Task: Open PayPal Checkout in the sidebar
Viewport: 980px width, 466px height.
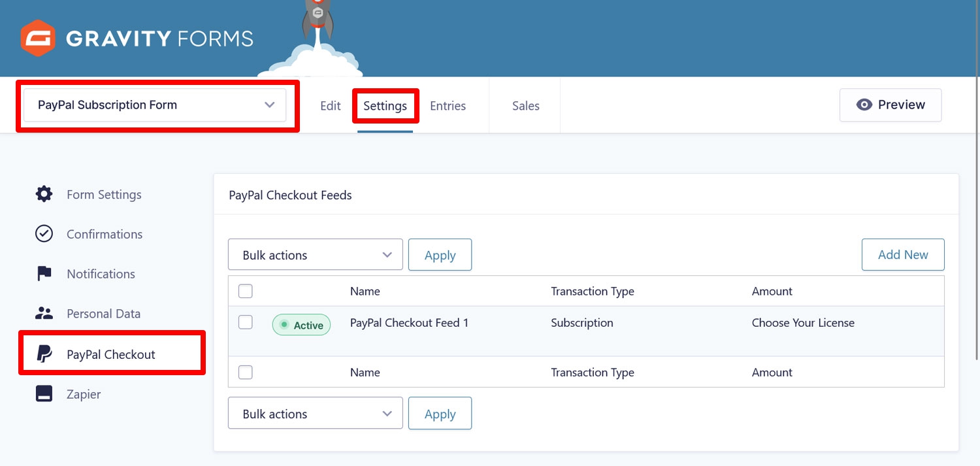Action: (112, 354)
